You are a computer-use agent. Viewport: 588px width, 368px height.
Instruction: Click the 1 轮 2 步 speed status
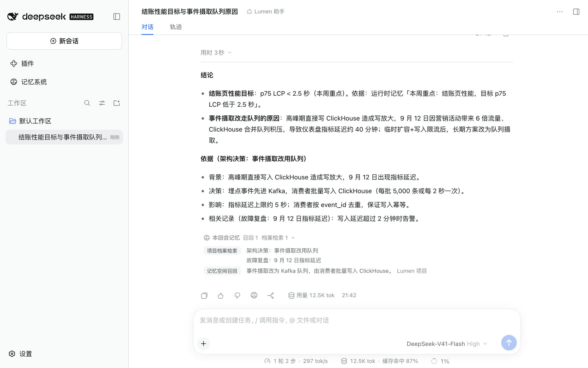(x=296, y=361)
